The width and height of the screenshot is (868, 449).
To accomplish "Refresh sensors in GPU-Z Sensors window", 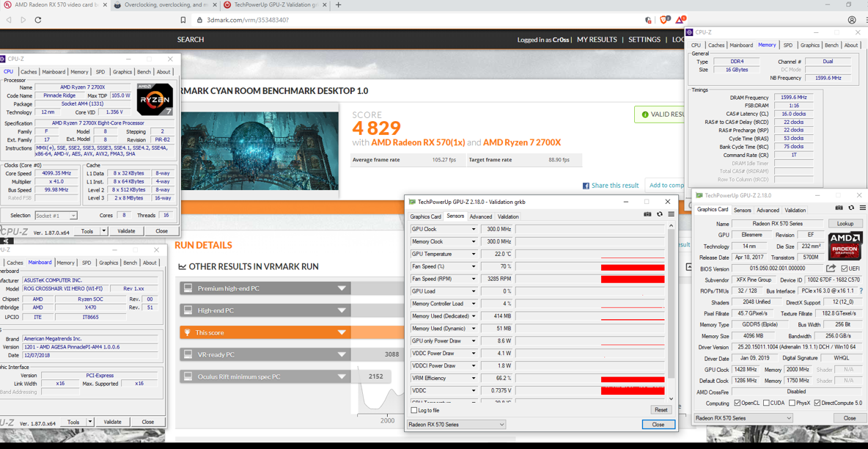I will pyautogui.click(x=659, y=214).
